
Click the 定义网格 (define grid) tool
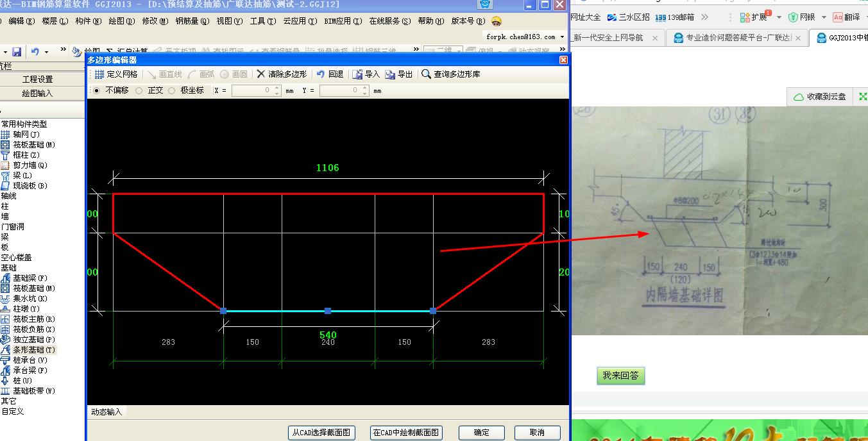pyautogui.click(x=116, y=74)
